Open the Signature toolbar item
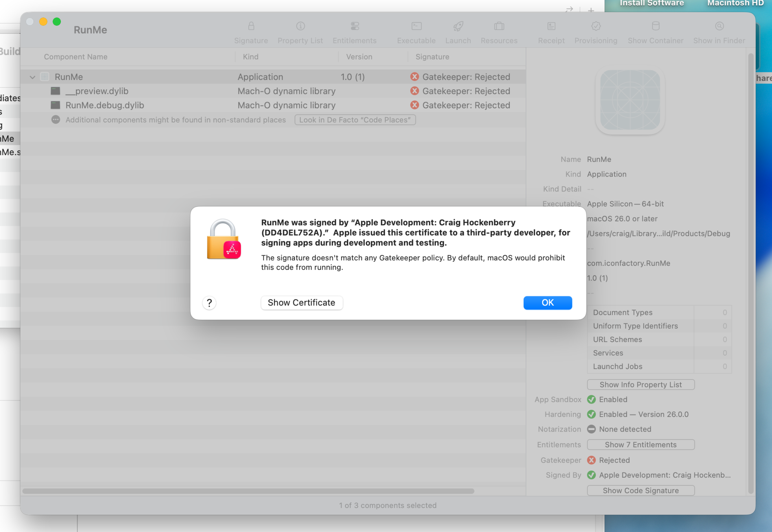This screenshot has width=772, height=532. pos(251,33)
